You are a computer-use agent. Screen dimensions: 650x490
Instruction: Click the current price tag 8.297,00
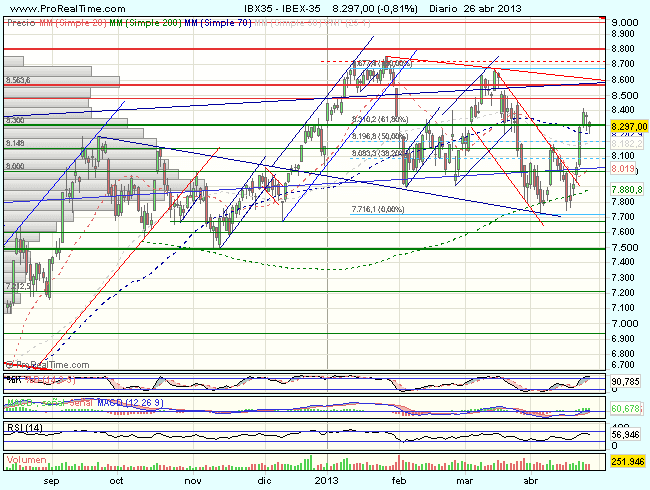628,126
